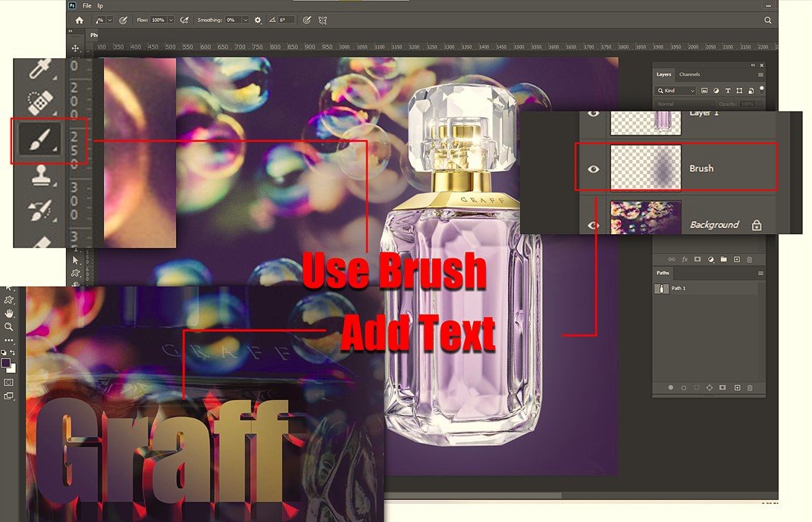
Task: Hide the Background layer
Action: pos(594,225)
